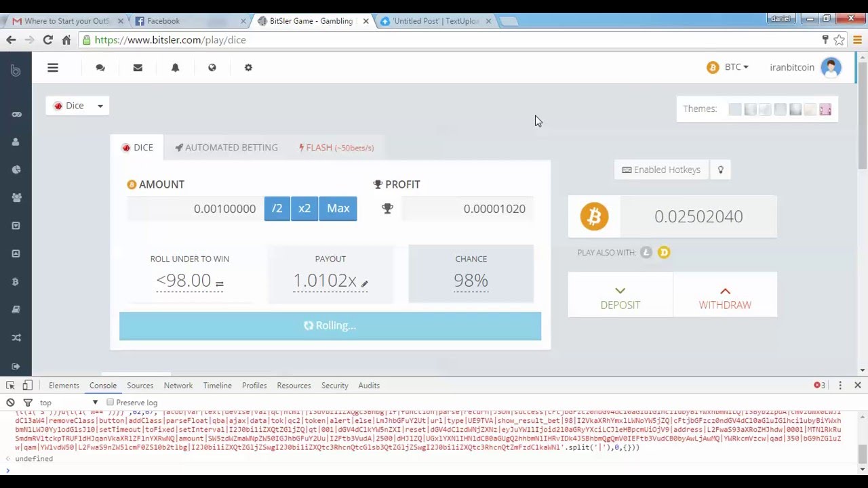Open the Dice game selector dropdown
The image size is (868, 488).
77,106
